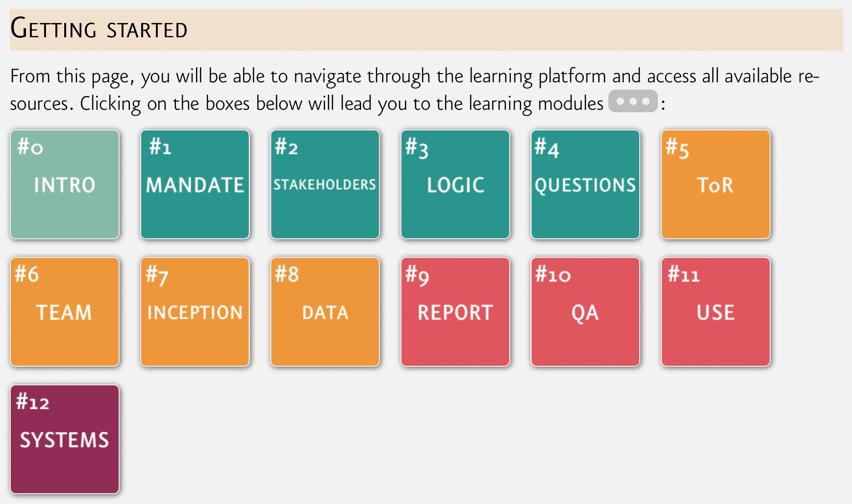The height and width of the screenshot is (504, 852).
Task: Select the #3 LOGIC module box
Action: (455, 185)
